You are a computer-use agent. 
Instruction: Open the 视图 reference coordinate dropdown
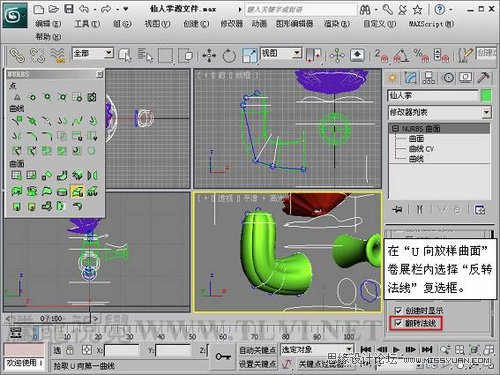click(297, 53)
